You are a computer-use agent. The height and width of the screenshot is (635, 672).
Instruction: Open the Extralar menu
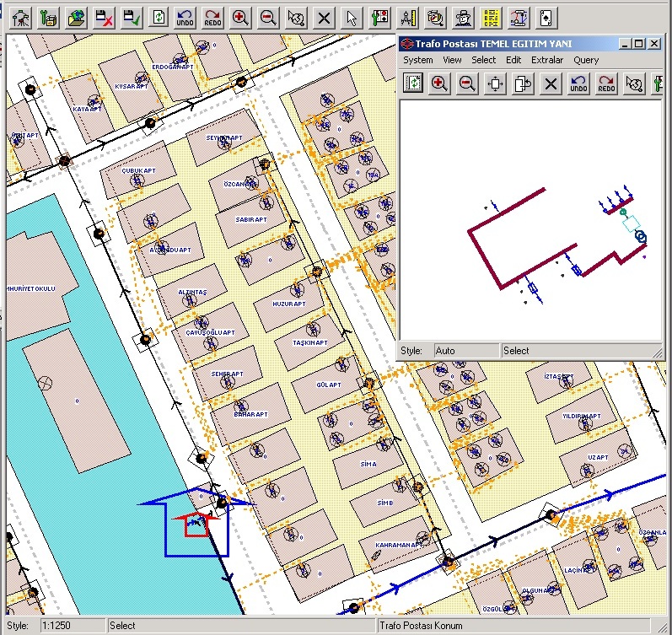coord(547,60)
